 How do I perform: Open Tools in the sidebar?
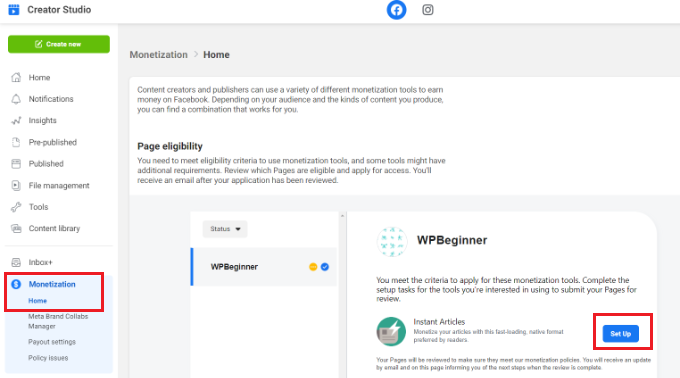pyautogui.click(x=38, y=207)
